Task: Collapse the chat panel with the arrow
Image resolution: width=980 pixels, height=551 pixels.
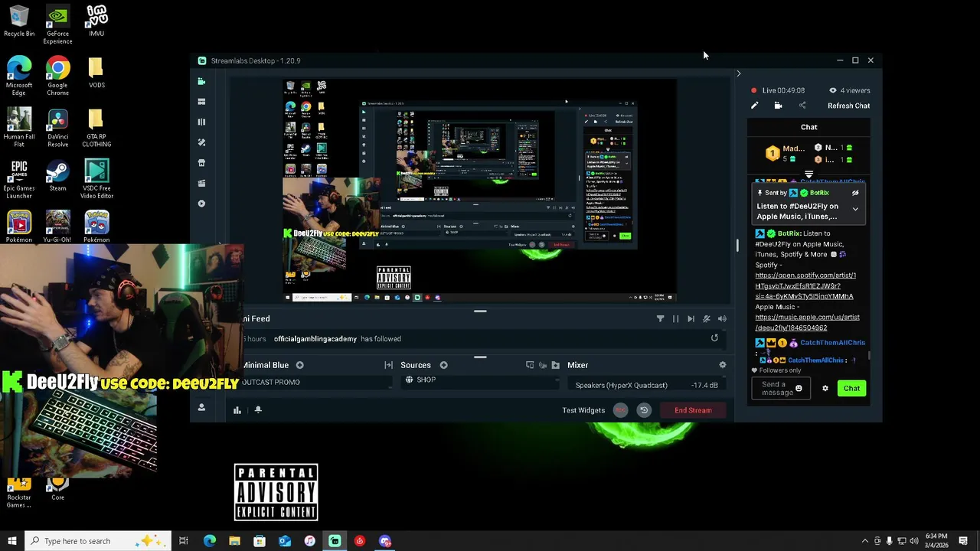Action: point(738,73)
